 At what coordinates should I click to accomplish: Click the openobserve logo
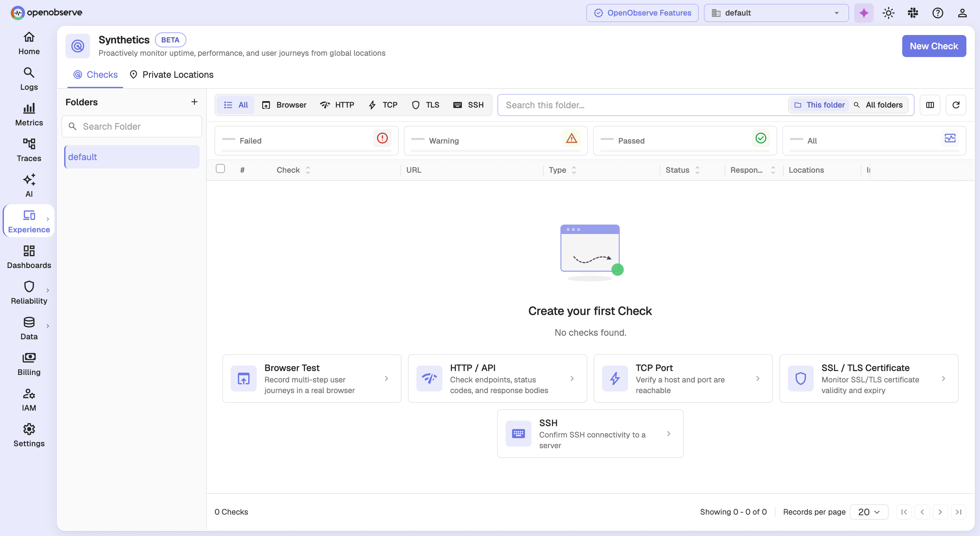click(x=46, y=13)
